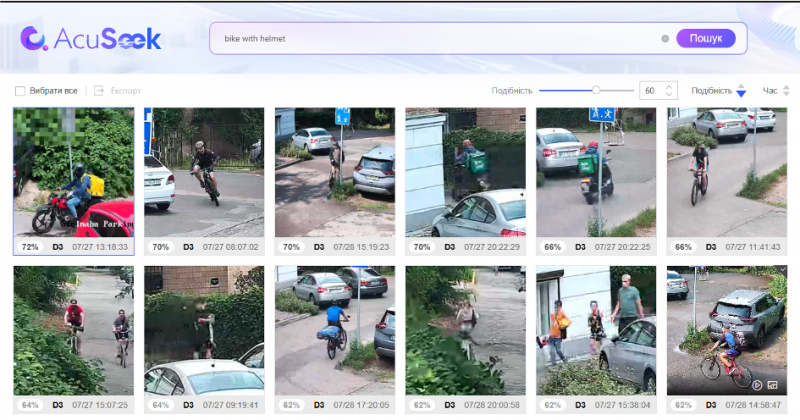Viewport: 800px width, 420px height.
Task: Click the AcuSeek logo icon
Action: (34, 38)
